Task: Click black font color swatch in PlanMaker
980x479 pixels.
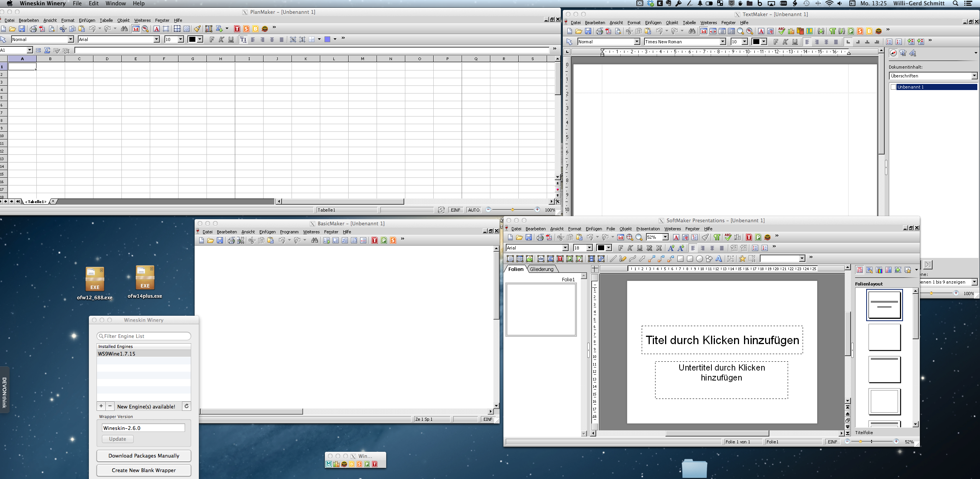Action: point(192,39)
